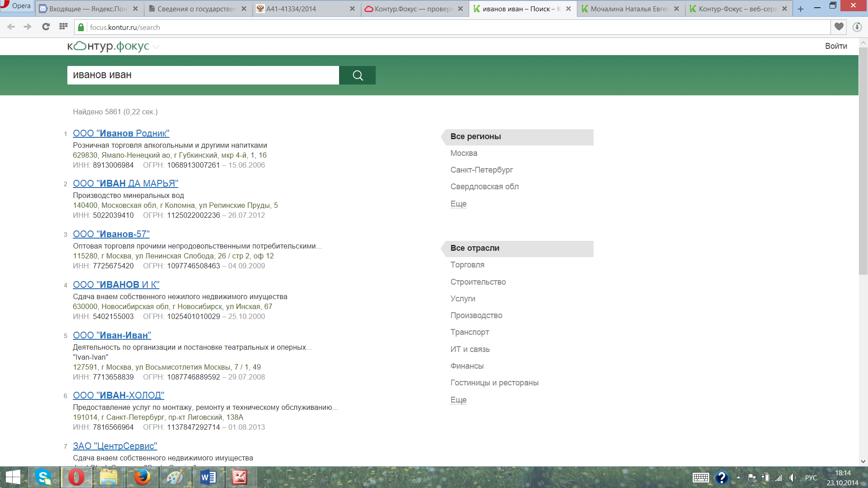Open ЗАО "ЦентрСервис" result
Viewport: 868px width, 488px height.
115,446
